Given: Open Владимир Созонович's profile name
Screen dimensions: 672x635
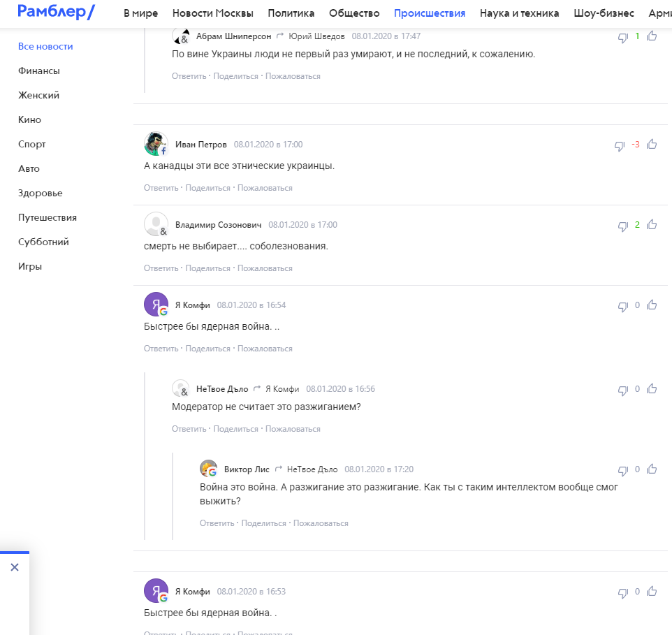Looking at the screenshot, I should point(218,225).
